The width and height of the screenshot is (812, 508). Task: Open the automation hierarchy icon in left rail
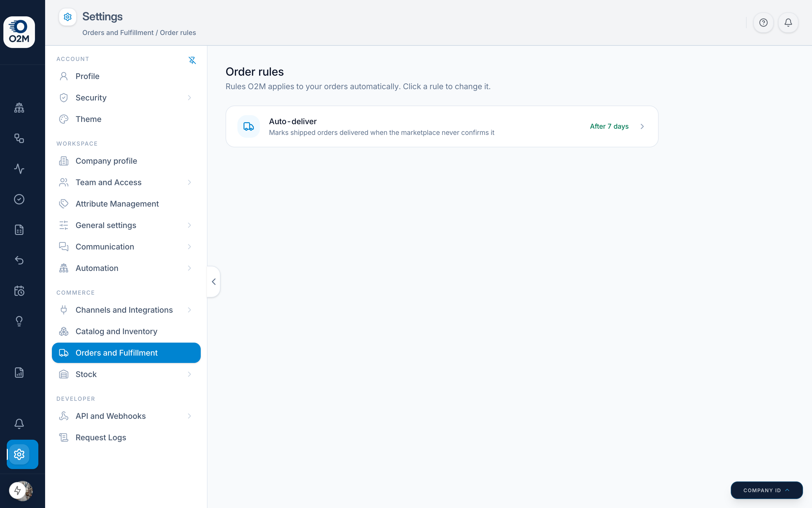19,108
